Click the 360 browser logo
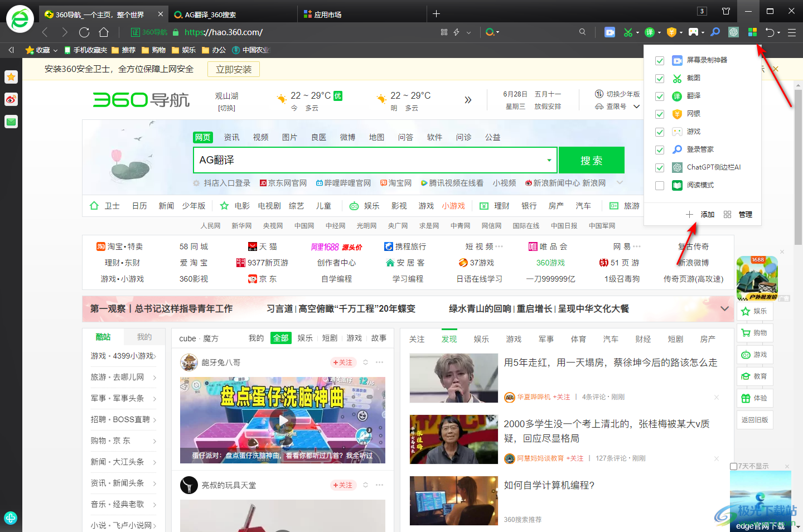The width and height of the screenshot is (803, 532). click(20, 19)
